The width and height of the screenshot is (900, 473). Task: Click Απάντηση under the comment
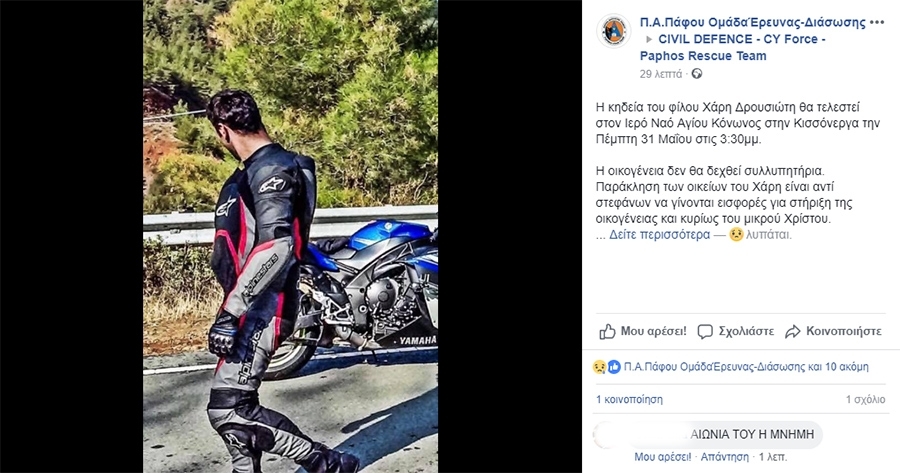point(724,457)
